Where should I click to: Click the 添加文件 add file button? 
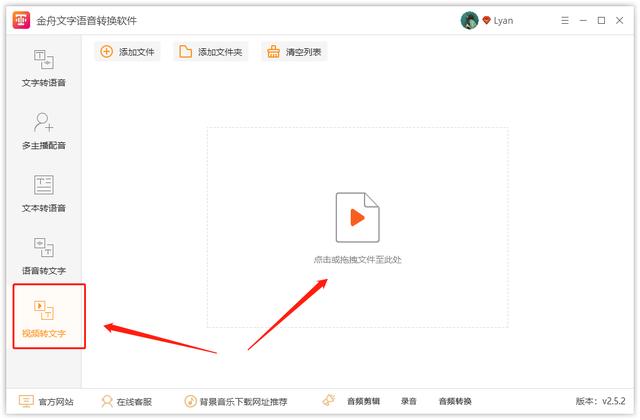tap(127, 52)
